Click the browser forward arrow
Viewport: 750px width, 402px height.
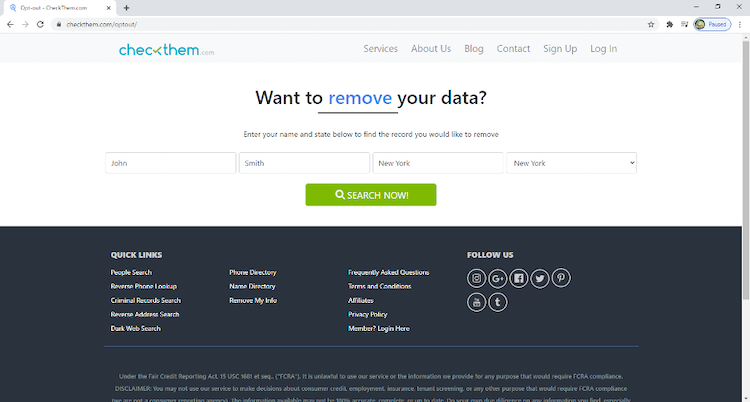[x=25, y=24]
